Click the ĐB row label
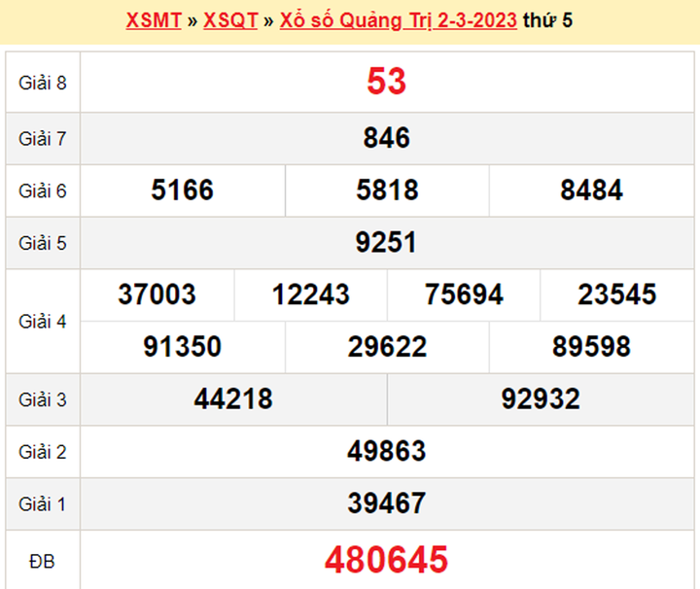The width and height of the screenshot is (700, 589). pyautogui.click(x=42, y=562)
